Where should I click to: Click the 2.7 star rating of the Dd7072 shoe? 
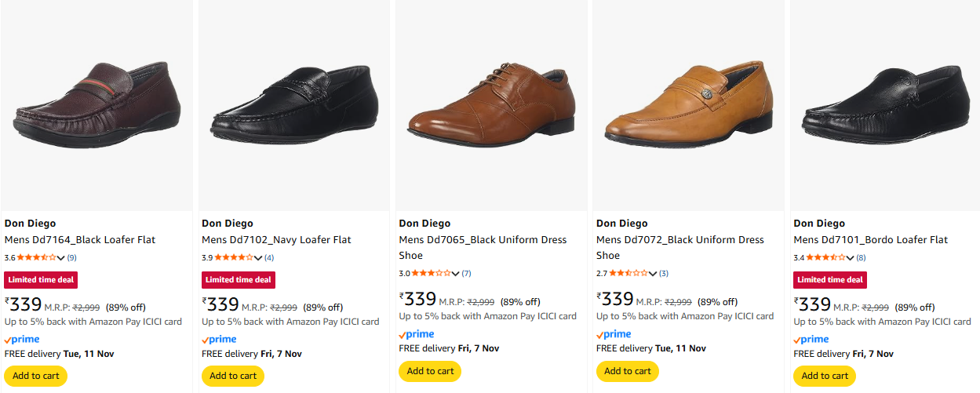pos(628,273)
